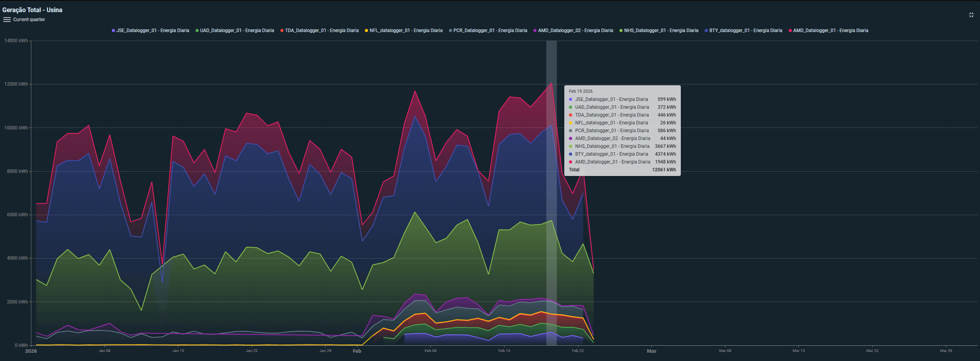
Task: Click the exit fullscreen icon at top right
Action: [971, 15]
